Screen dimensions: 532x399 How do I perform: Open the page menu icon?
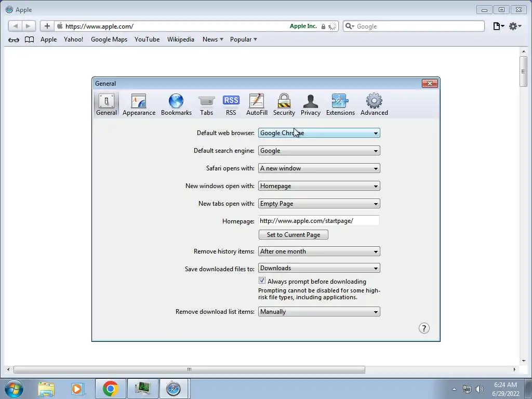coord(498,26)
